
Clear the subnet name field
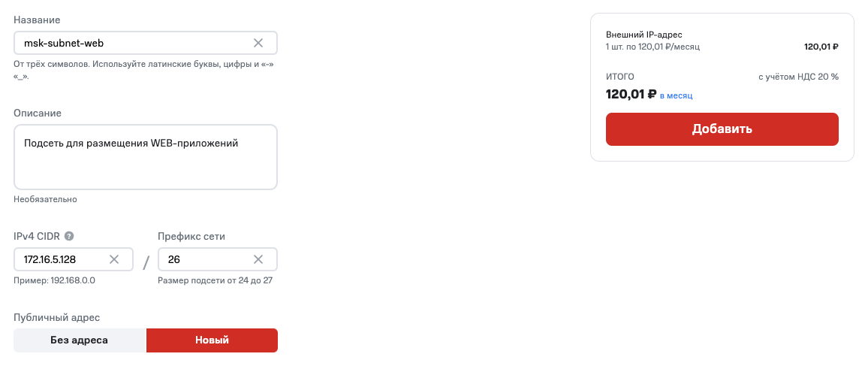(258, 44)
